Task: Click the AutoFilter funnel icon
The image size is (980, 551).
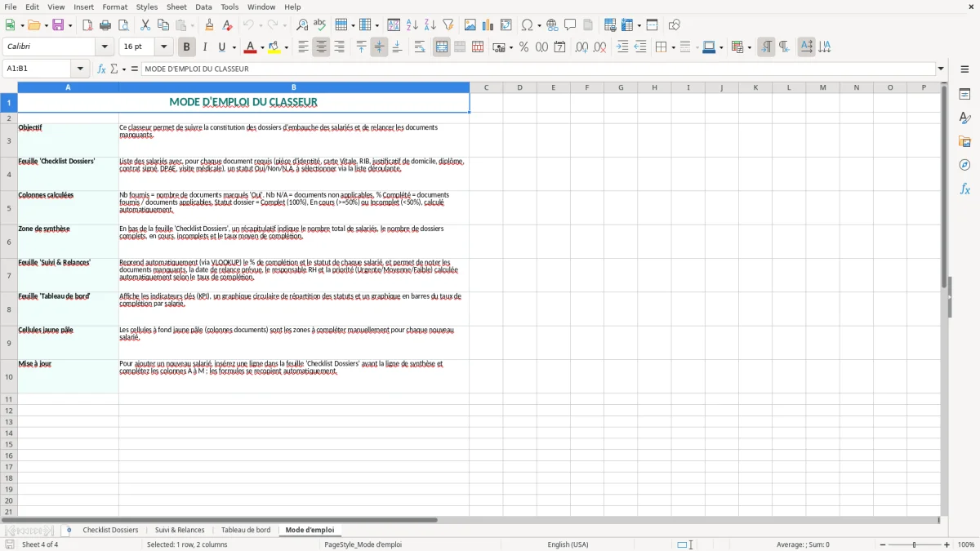Action: pos(448,25)
